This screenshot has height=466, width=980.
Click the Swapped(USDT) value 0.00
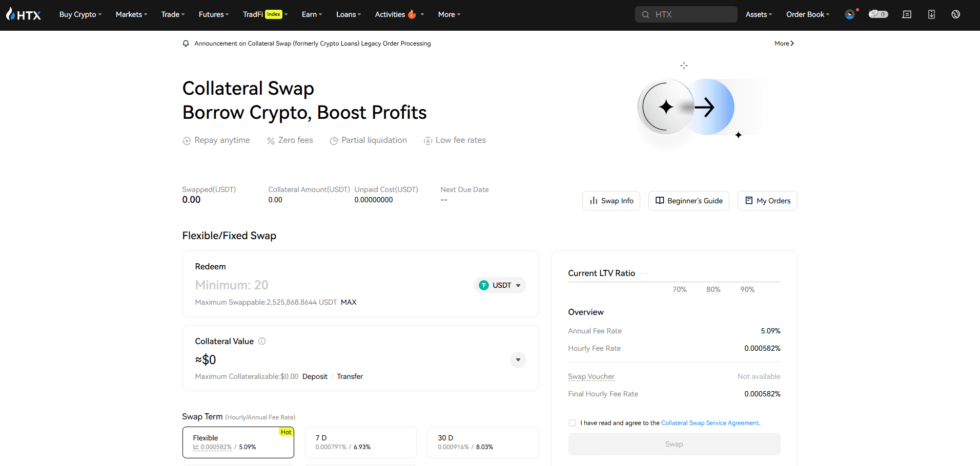[x=191, y=200]
